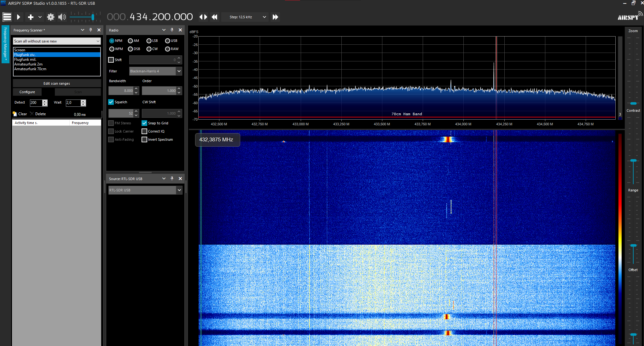Increase the Bandwidth stepper value
644x346 pixels.
pos(136,89)
